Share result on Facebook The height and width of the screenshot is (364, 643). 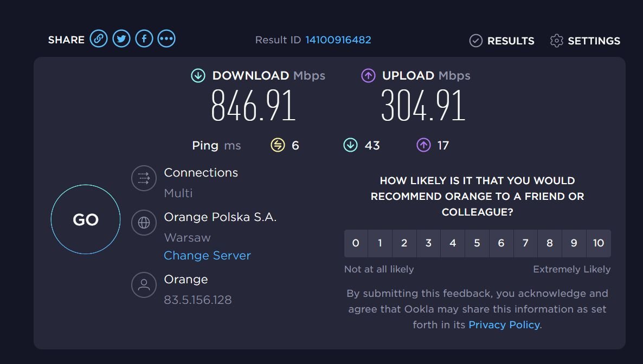point(144,39)
